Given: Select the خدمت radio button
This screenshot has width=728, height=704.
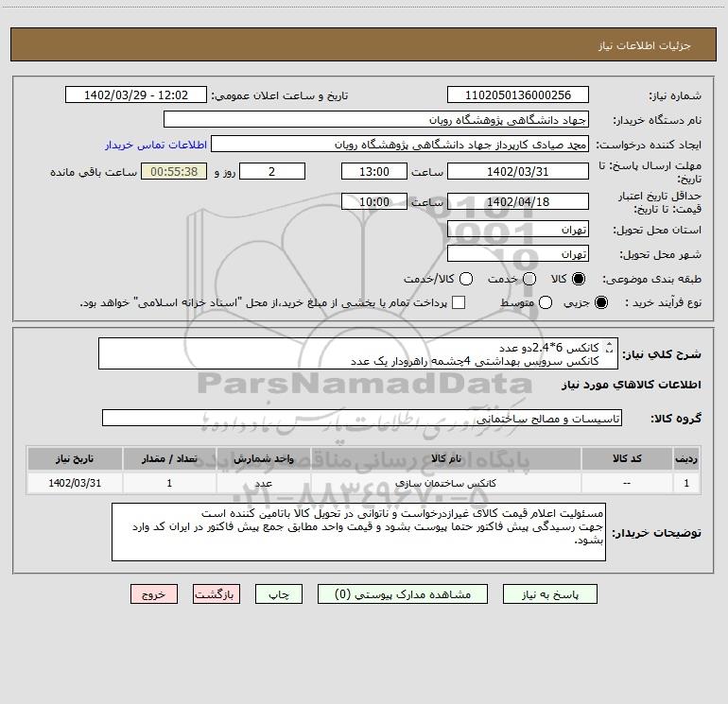Looking at the screenshot, I should pos(529,279).
